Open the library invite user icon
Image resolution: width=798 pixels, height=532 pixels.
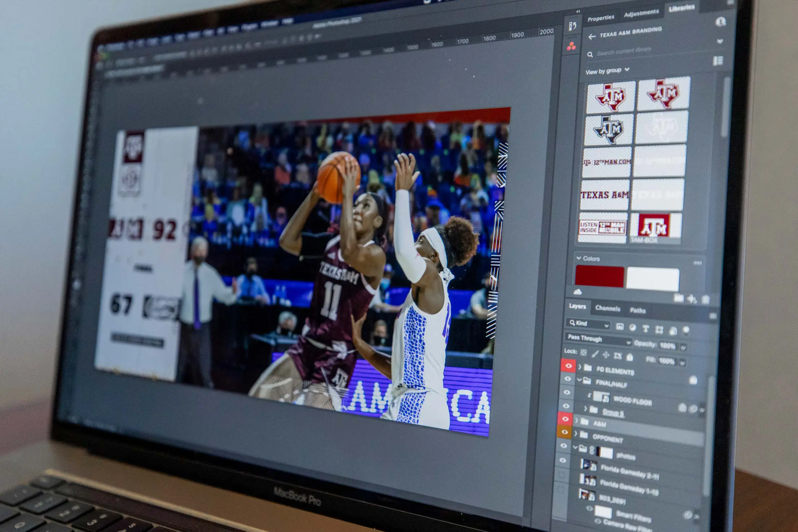point(720,22)
